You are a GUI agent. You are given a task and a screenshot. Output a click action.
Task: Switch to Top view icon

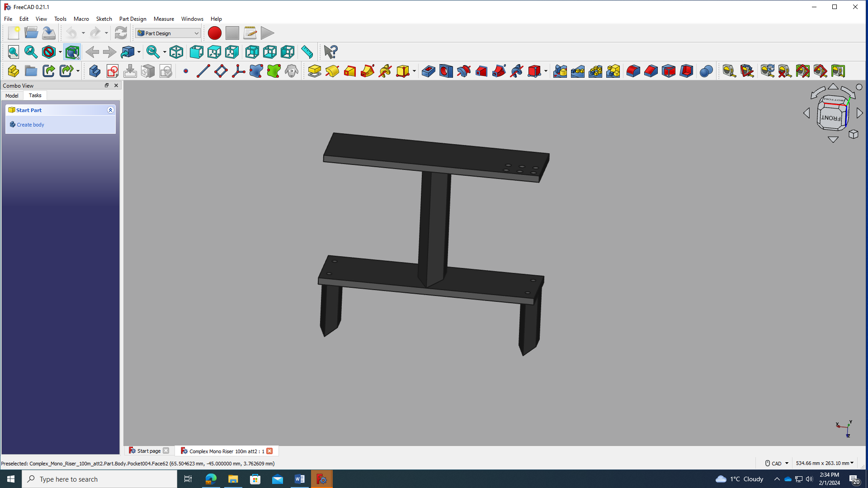[x=214, y=52]
